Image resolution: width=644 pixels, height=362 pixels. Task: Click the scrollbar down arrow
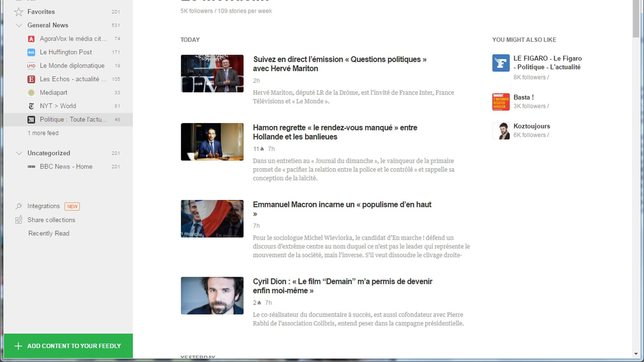tap(636, 354)
